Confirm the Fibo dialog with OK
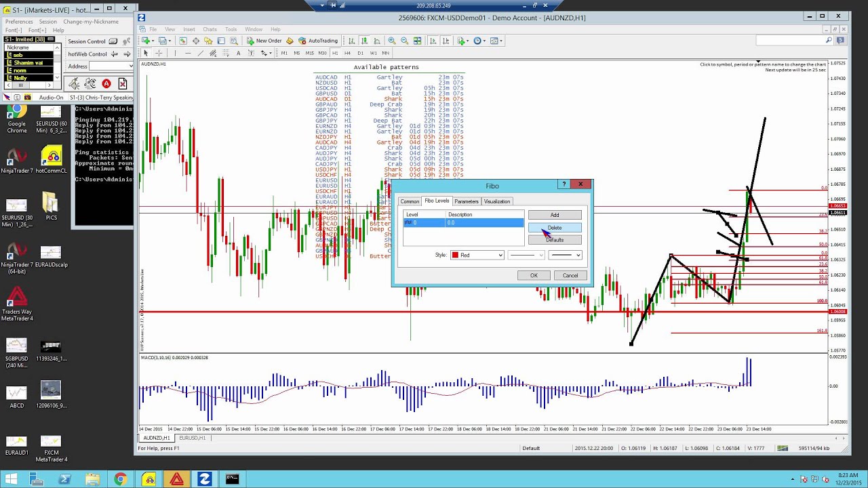868x488 pixels. [534, 275]
